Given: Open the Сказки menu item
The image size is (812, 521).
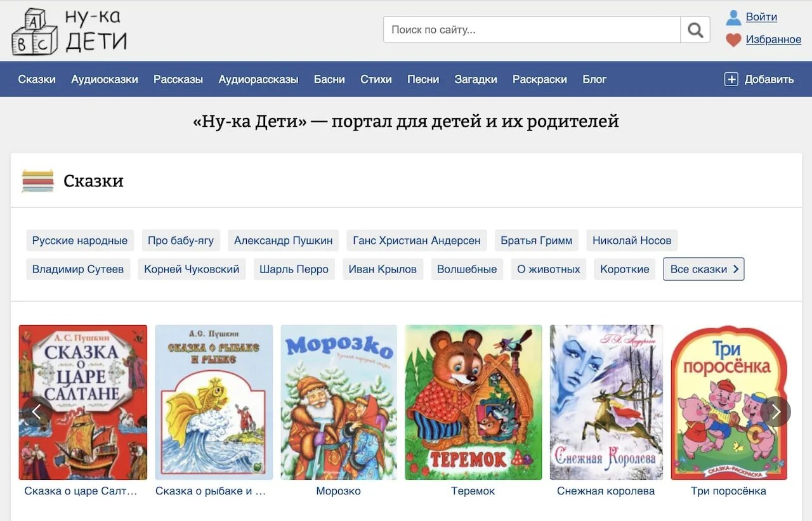Looking at the screenshot, I should [x=37, y=79].
